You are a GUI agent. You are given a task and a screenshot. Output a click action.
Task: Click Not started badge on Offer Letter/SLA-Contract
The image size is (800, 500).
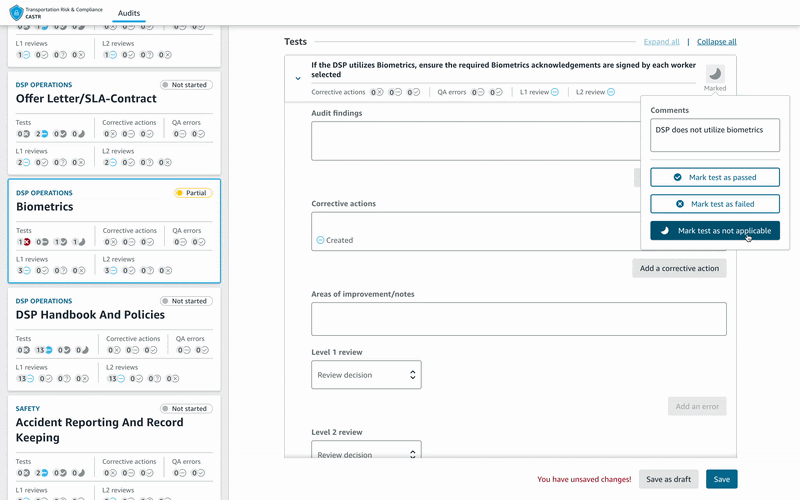[186, 85]
